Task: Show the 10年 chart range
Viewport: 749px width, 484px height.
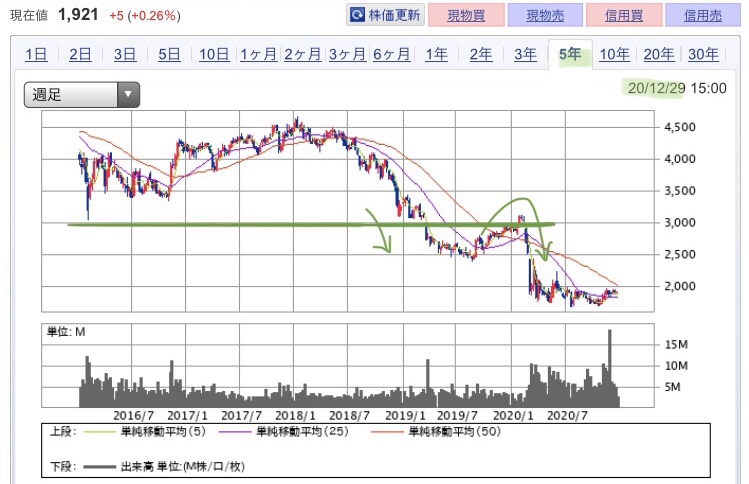Action: coord(614,54)
